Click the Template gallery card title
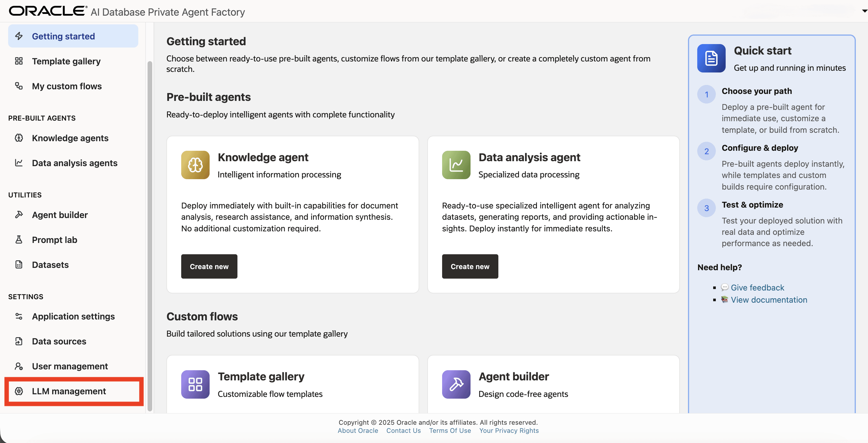The height and width of the screenshot is (443, 868). [x=261, y=376]
